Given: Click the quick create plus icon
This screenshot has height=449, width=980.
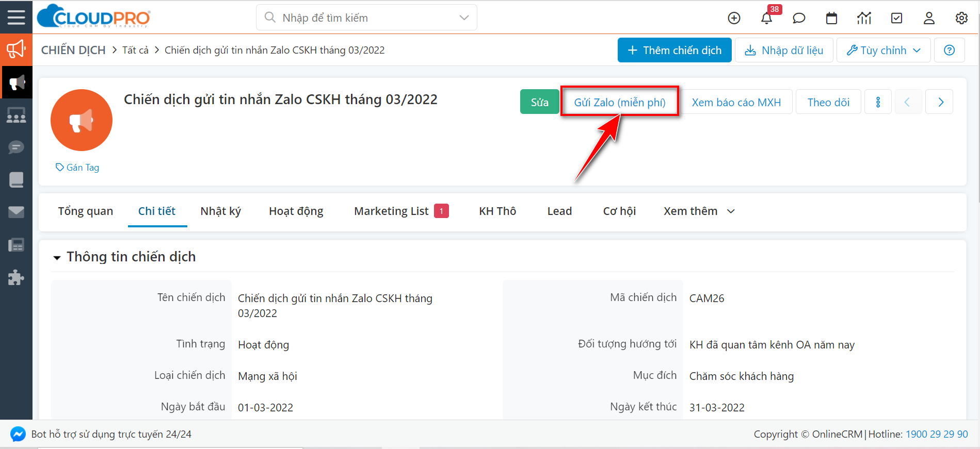Looking at the screenshot, I should tap(734, 18).
